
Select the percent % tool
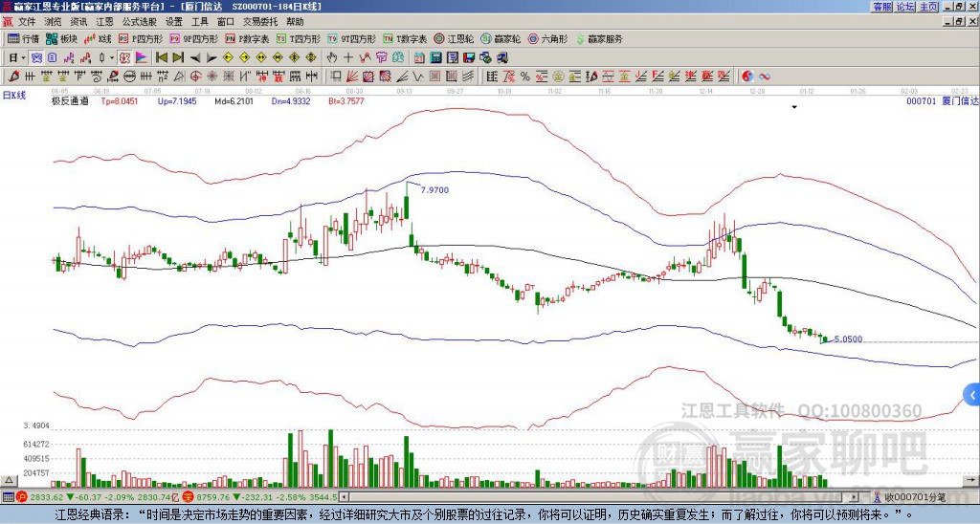click(x=525, y=76)
